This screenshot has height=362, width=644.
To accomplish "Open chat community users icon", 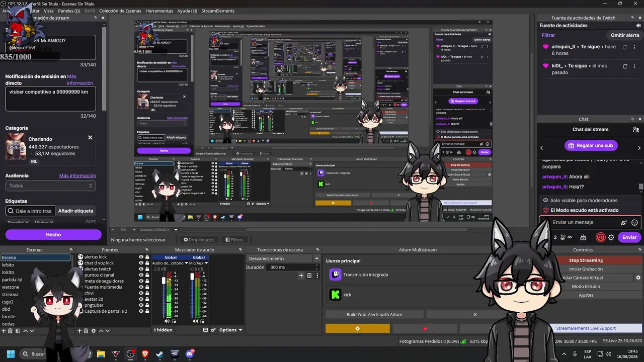I will [x=635, y=129].
